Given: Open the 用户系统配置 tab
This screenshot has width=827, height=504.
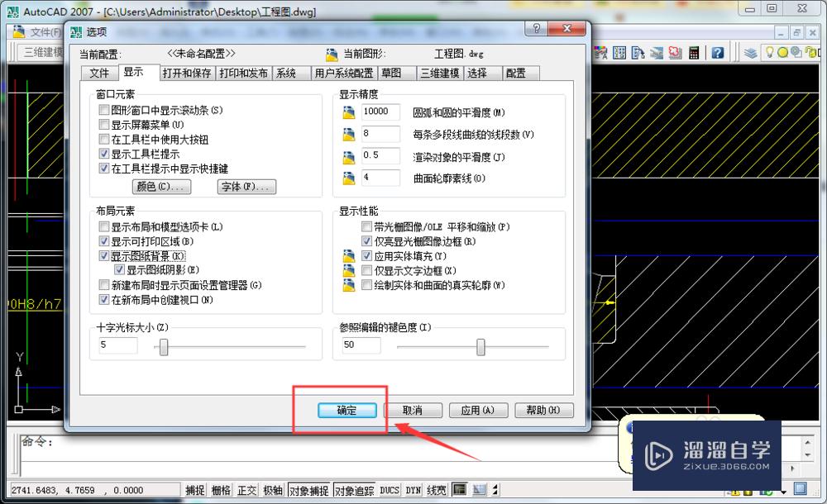Looking at the screenshot, I should tap(344, 74).
